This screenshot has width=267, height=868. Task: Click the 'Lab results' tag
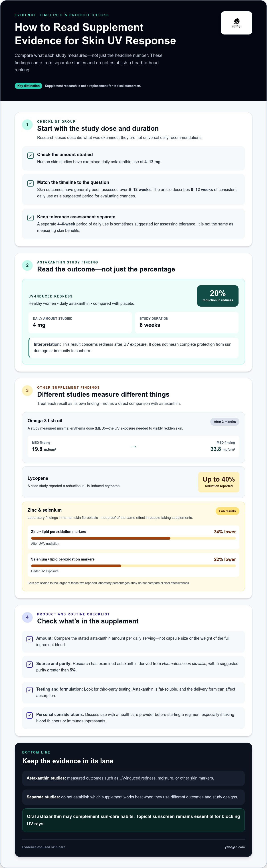pyautogui.click(x=228, y=511)
